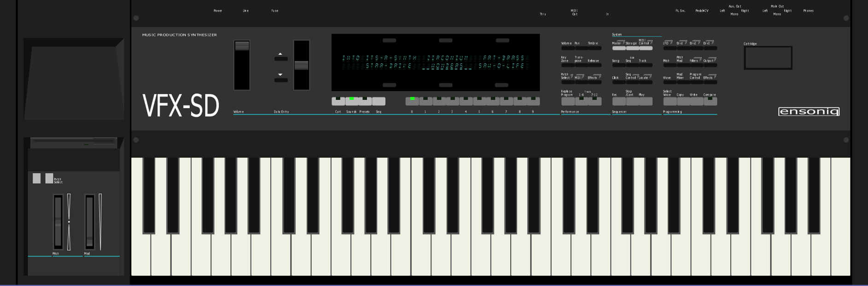Select bank number 2 button
The height and width of the screenshot is (286, 868).
click(x=439, y=101)
